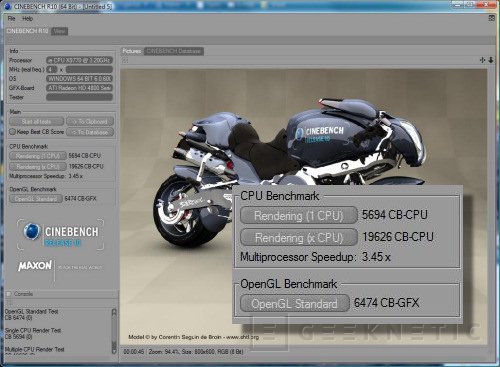This screenshot has width=500, height=367.
Task: Click the zoom down-arrow icon above the picture
Action: click(491, 60)
